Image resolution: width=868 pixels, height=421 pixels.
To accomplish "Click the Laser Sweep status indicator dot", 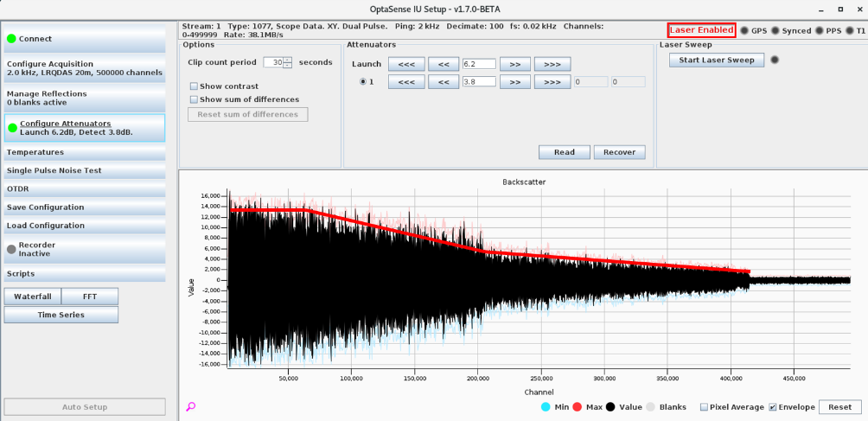I will coord(775,60).
